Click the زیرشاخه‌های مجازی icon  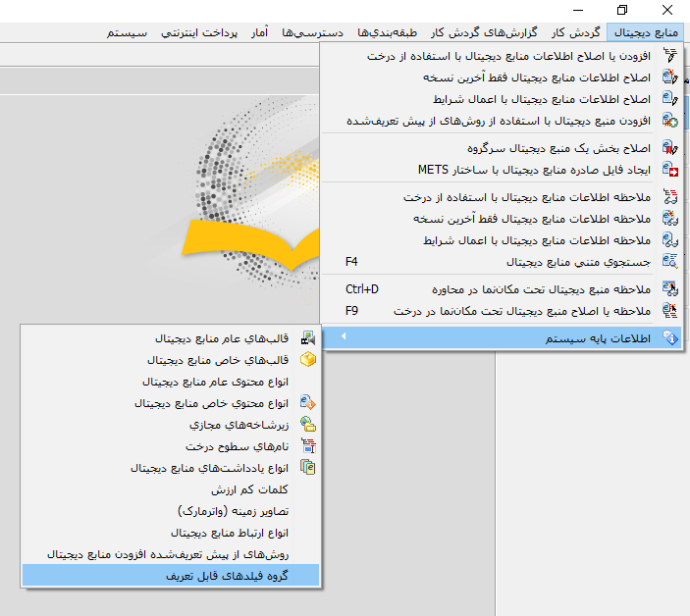pyautogui.click(x=308, y=425)
